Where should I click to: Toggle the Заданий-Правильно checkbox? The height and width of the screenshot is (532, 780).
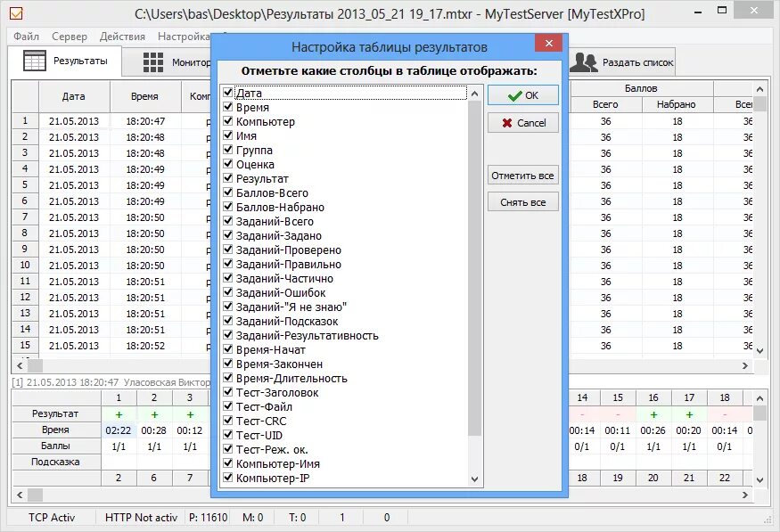click(228, 264)
